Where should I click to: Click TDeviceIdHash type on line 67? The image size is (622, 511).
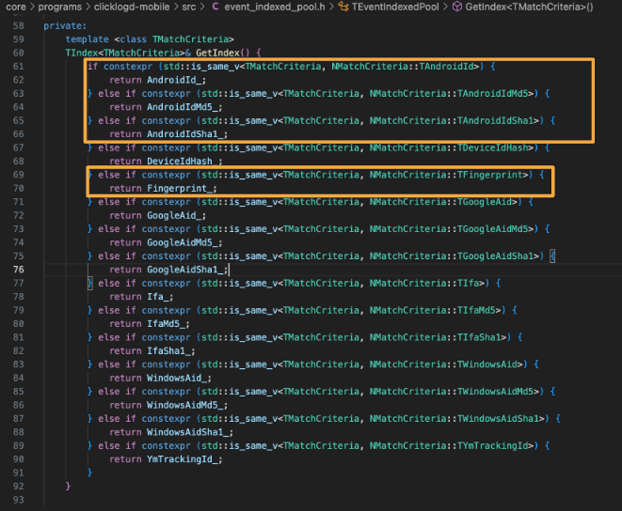[492, 148]
